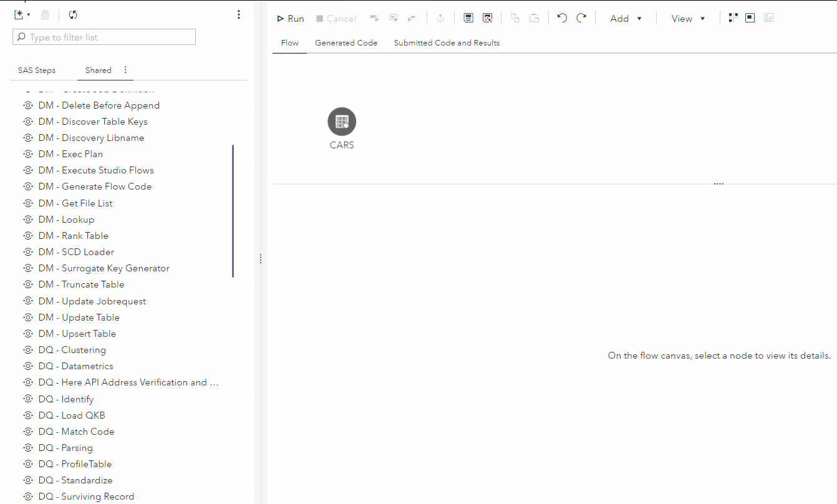Image resolution: width=837 pixels, height=504 pixels.
Task: Select DM - Delete Before Append step
Action: pos(99,105)
